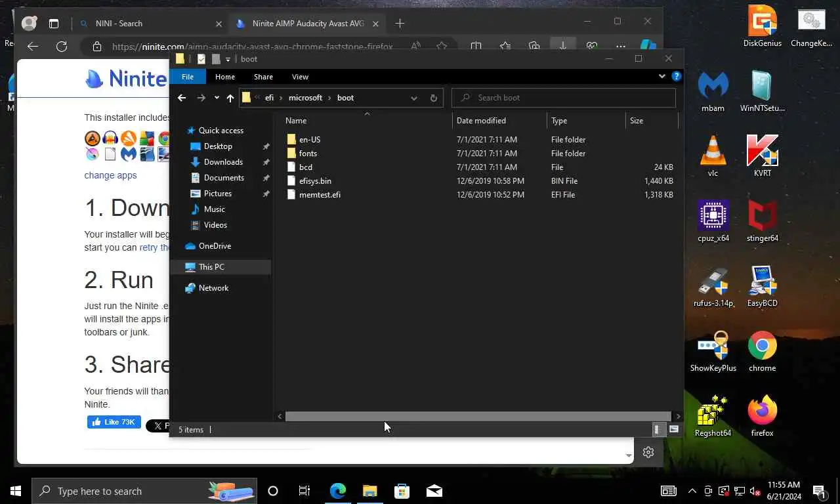Open the stinger64 desktop icon
840x504 pixels.
[762, 221]
